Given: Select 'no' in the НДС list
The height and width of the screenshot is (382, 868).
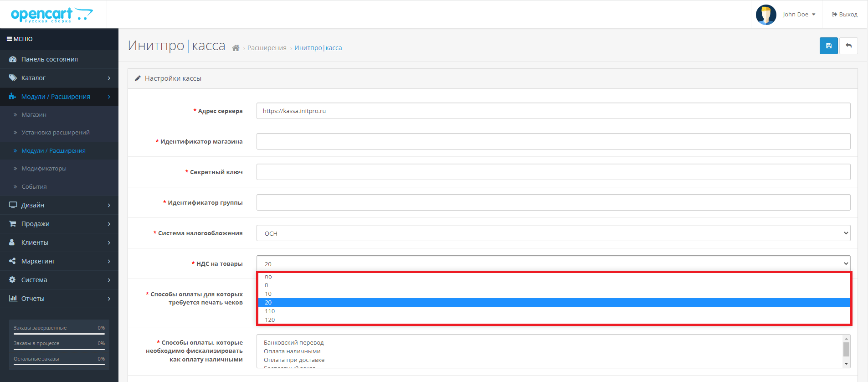Looking at the screenshot, I should (554, 277).
